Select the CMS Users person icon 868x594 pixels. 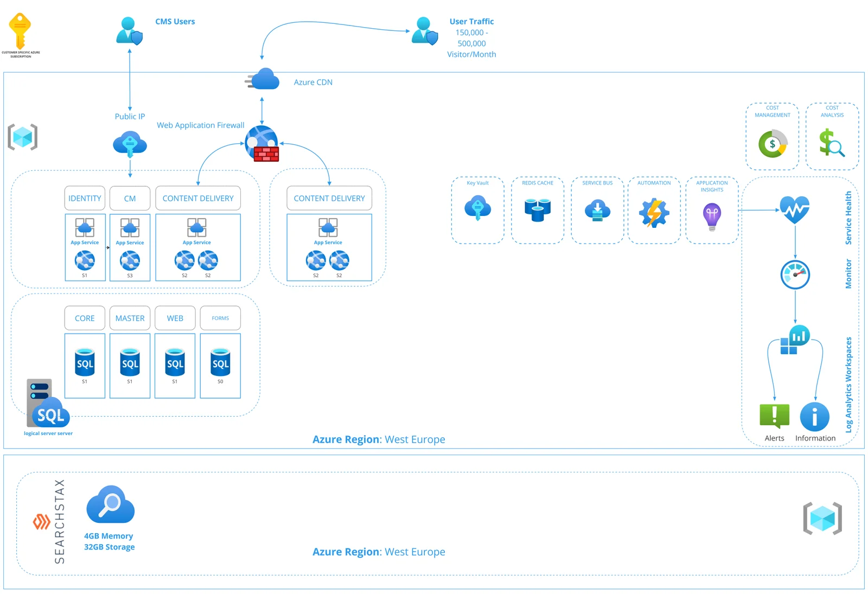click(129, 31)
